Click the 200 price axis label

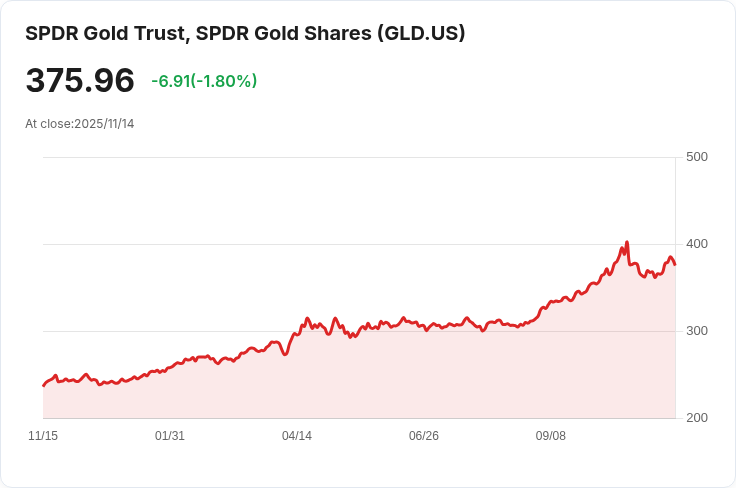[x=697, y=418]
